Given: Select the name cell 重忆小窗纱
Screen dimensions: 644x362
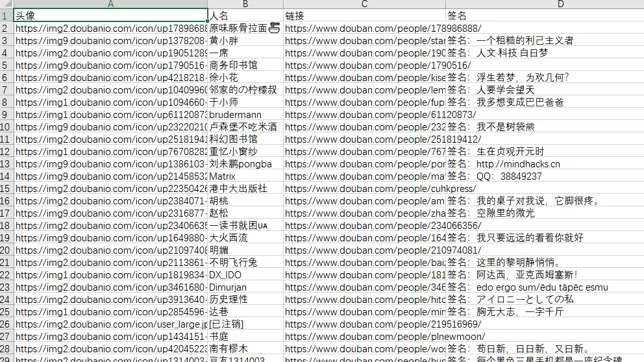Looking at the screenshot, I should (245, 151).
